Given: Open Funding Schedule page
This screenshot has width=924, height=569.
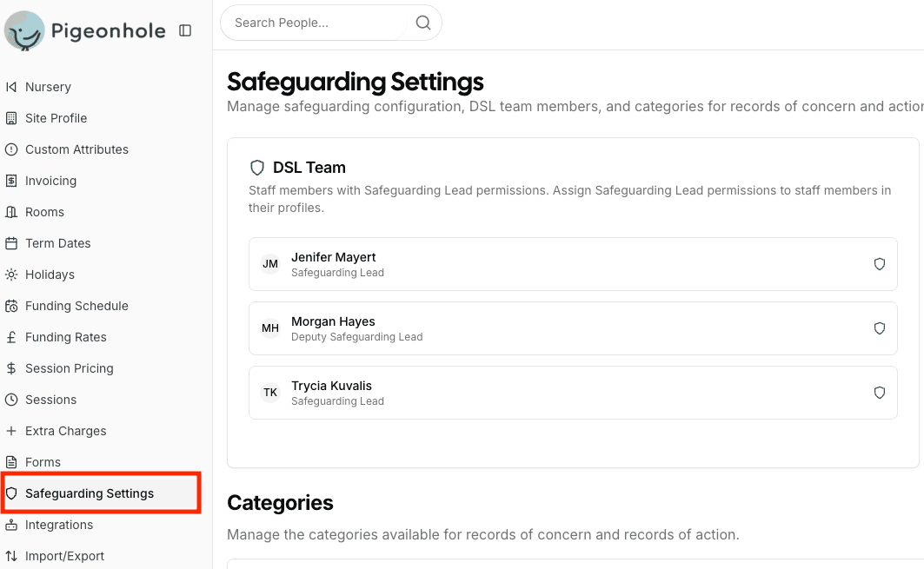Looking at the screenshot, I should tap(76, 306).
